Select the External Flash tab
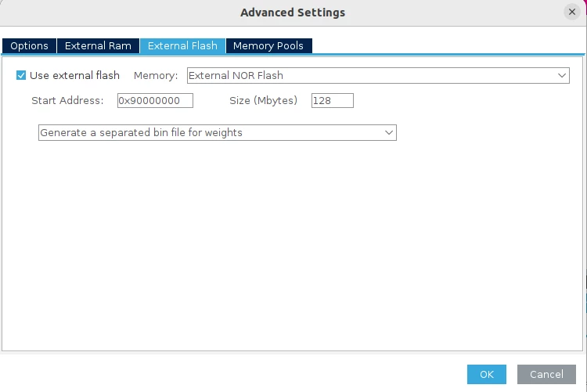 point(182,45)
